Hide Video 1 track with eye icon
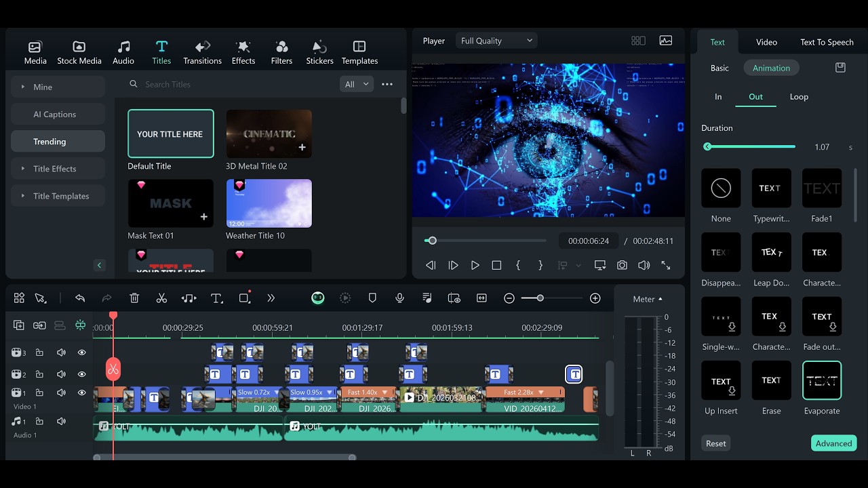This screenshot has height=488, width=868. pos(82,392)
